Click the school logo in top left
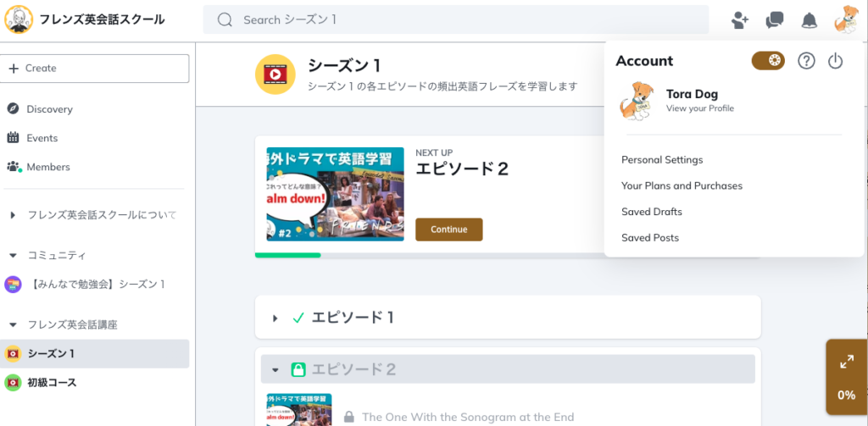868x426 pixels. (x=19, y=19)
